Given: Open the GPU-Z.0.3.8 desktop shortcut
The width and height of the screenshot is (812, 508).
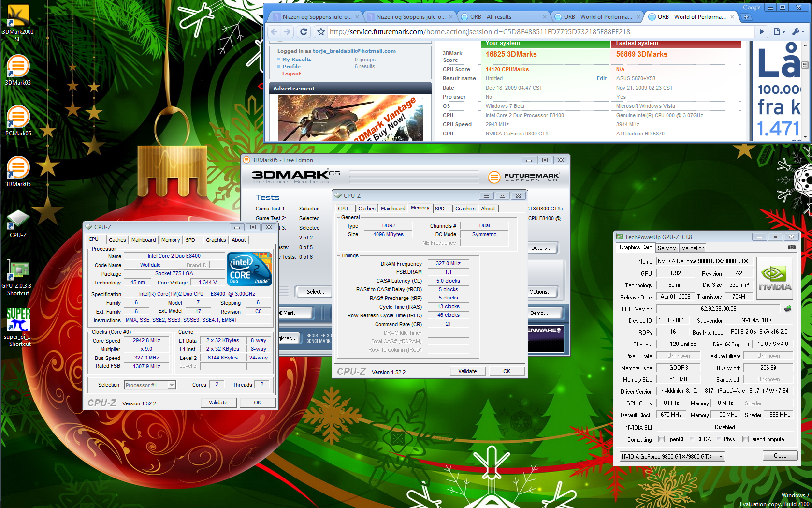Looking at the screenshot, I should click(18, 278).
